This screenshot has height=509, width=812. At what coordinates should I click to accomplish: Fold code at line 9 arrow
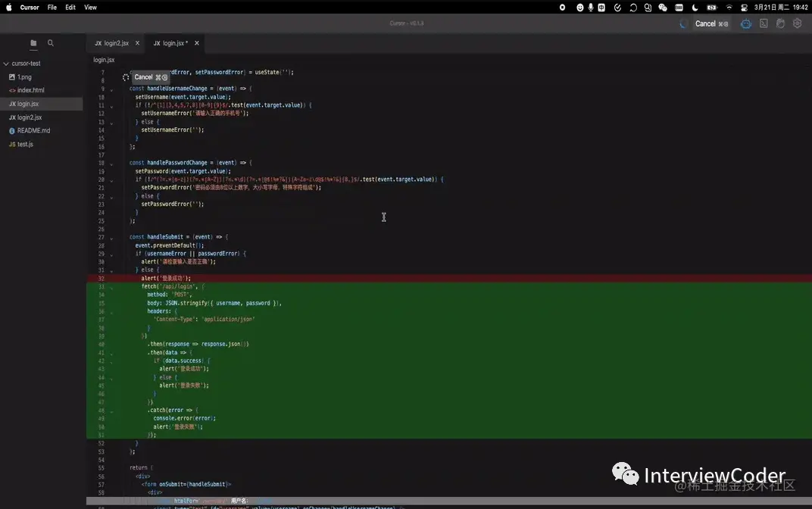[111, 89]
